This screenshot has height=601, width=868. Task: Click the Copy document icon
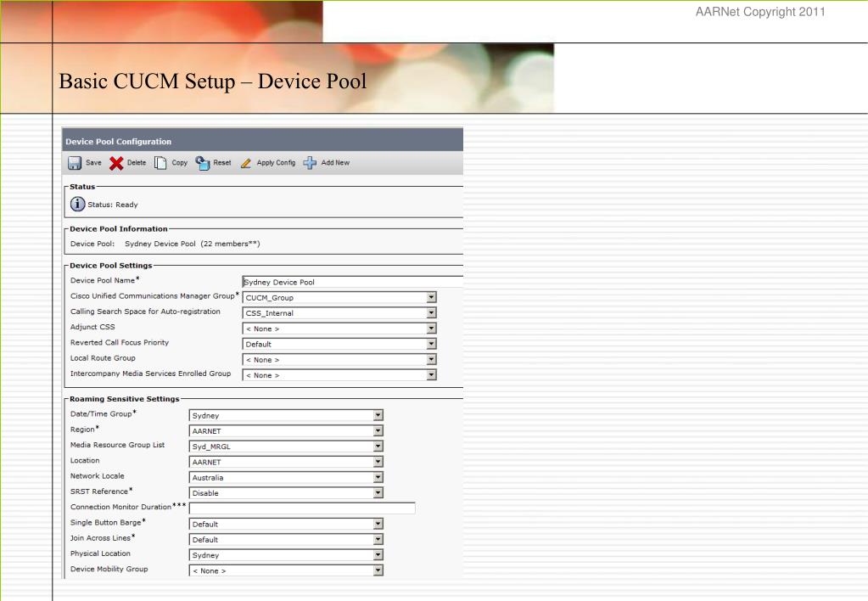pyautogui.click(x=160, y=163)
